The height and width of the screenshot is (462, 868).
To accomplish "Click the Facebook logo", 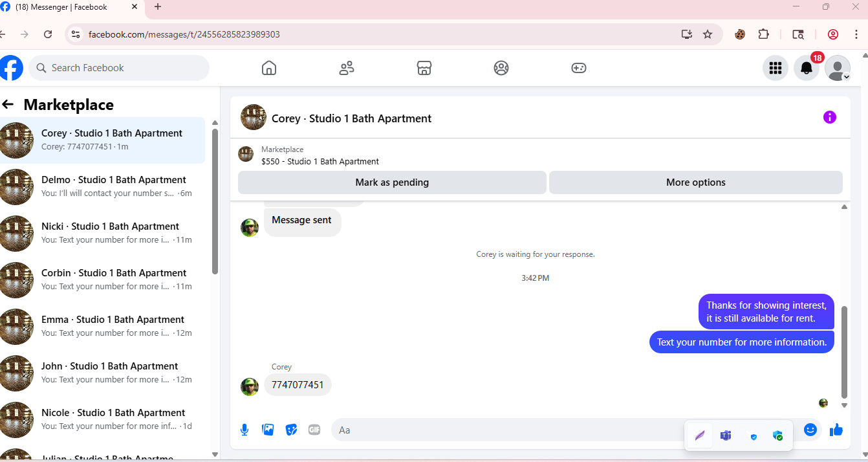I will (11, 68).
